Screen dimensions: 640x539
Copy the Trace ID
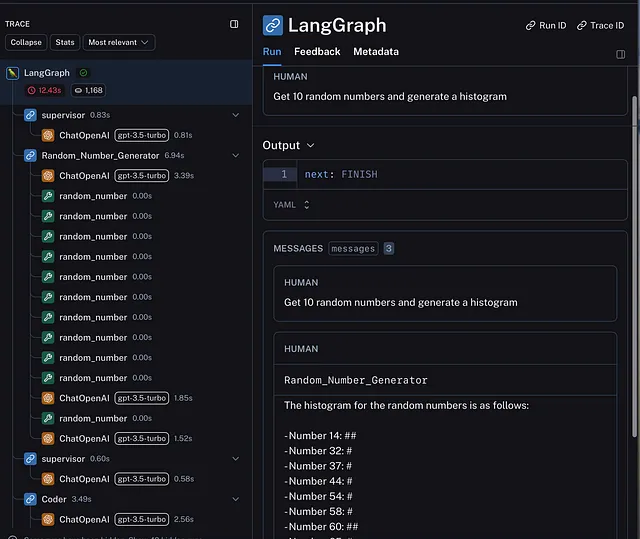tap(600, 26)
